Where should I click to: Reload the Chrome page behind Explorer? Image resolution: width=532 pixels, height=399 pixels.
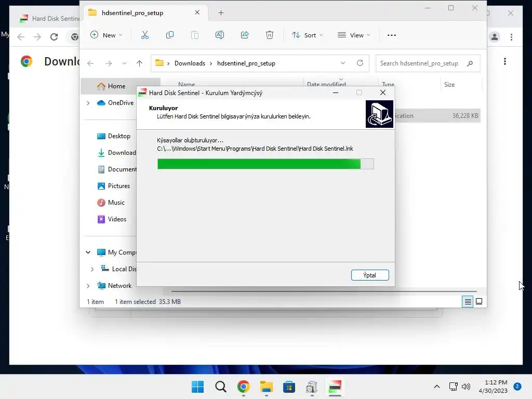(x=54, y=37)
